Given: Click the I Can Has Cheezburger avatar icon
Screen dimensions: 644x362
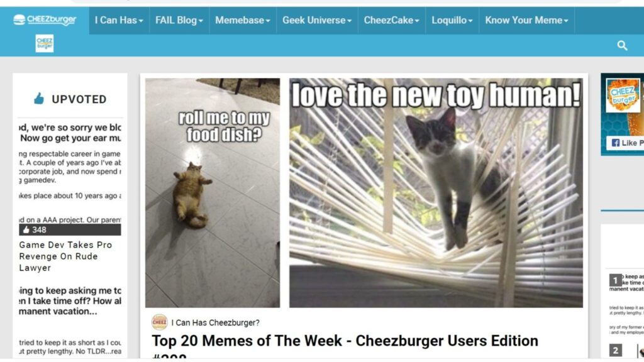Looking at the screenshot, I should [x=159, y=322].
